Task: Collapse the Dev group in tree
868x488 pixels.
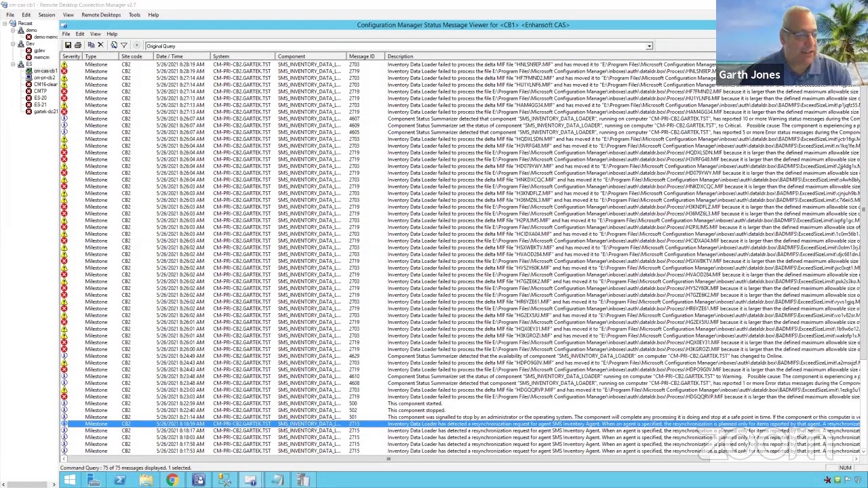Action: (12, 44)
